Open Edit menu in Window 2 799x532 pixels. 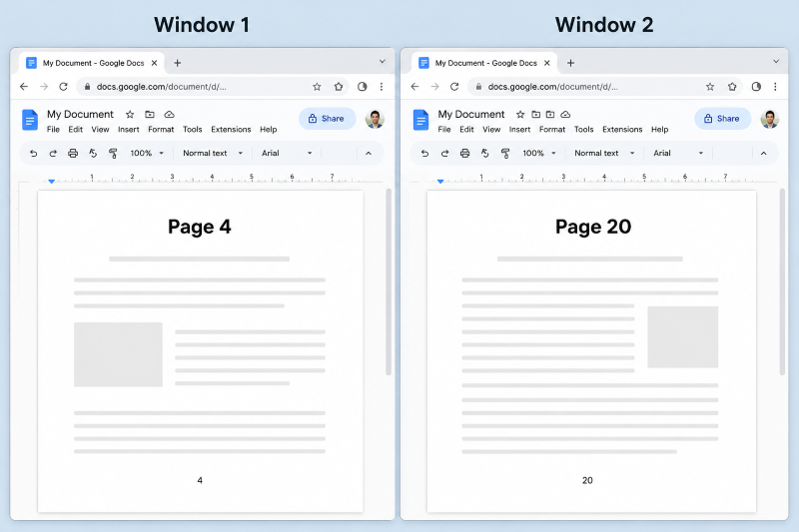tap(466, 130)
